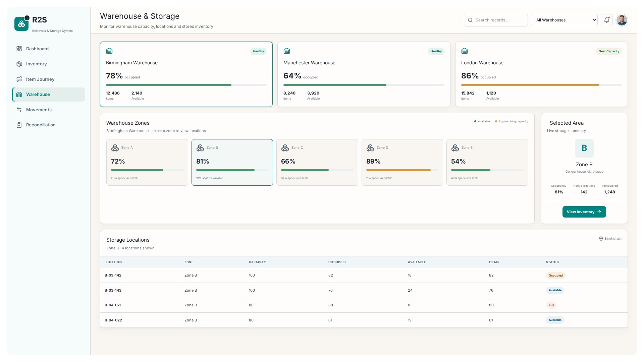Click the search magnifier icon
The height and width of the screenshot is (362, 644).
click(x=470, y=20)
